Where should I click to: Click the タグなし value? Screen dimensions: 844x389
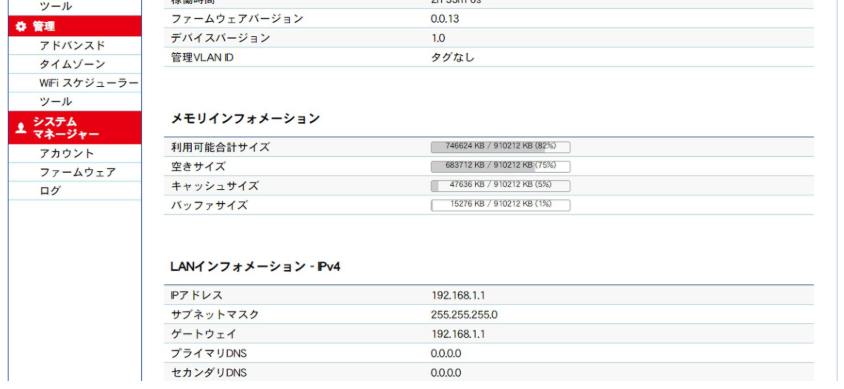(453, 58)
